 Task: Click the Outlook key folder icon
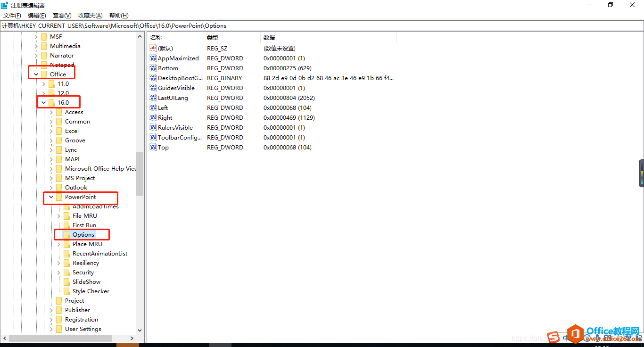coord(59,187)
